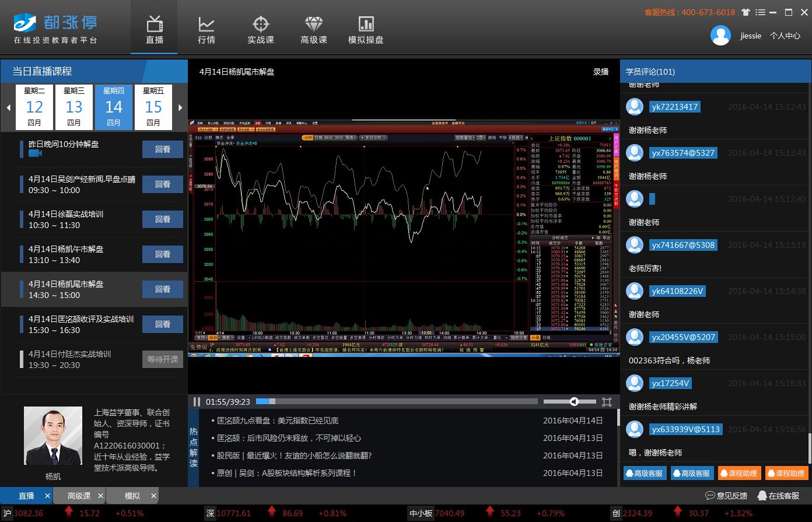Show previous days in the calendar
The width and height of the screenshot is (812, 522).
(8, 107)
